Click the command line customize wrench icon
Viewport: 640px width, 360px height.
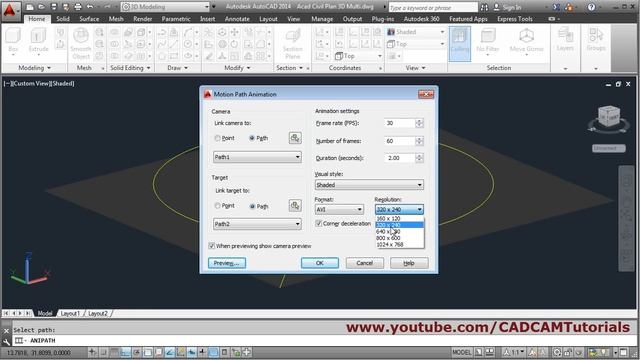(6, 341)
